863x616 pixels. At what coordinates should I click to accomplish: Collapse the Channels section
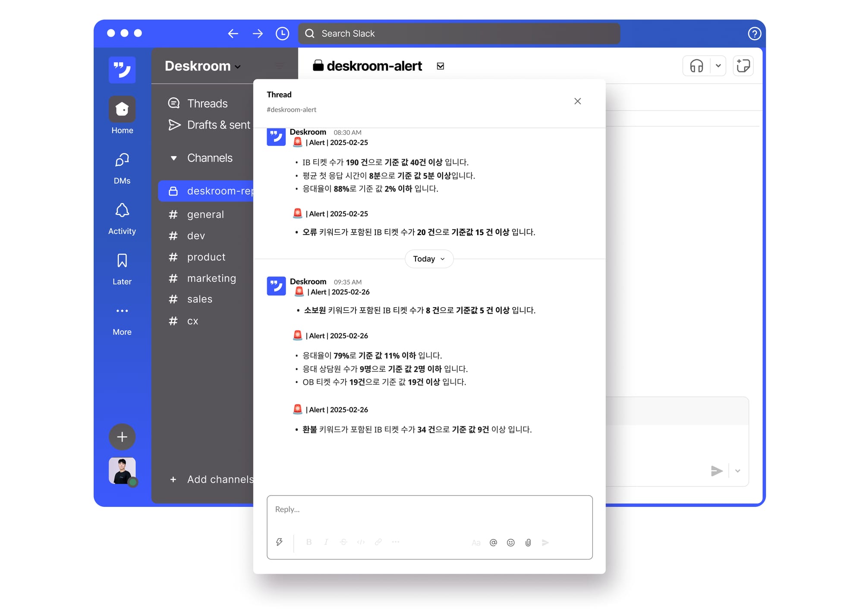(x=173, y=158)
